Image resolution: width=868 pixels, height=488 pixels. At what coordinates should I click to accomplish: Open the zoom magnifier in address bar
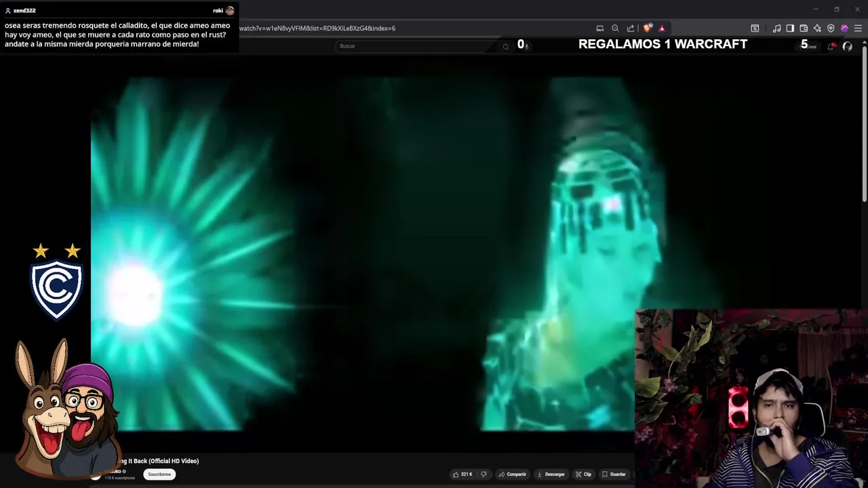coord(615,28)
